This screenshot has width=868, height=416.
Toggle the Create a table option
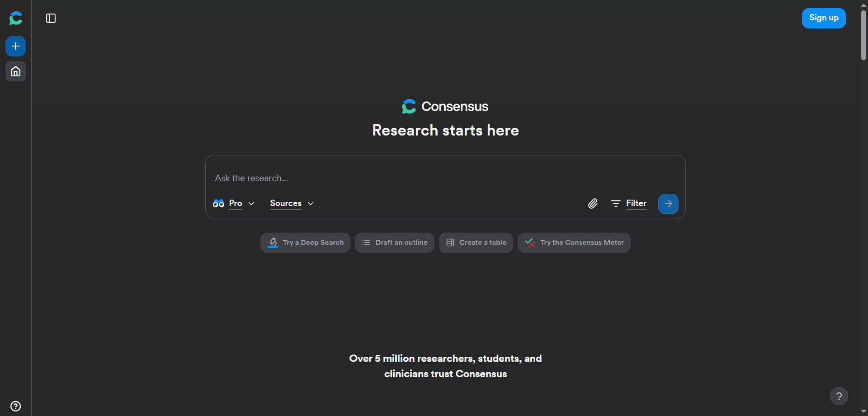coord(476,243)
